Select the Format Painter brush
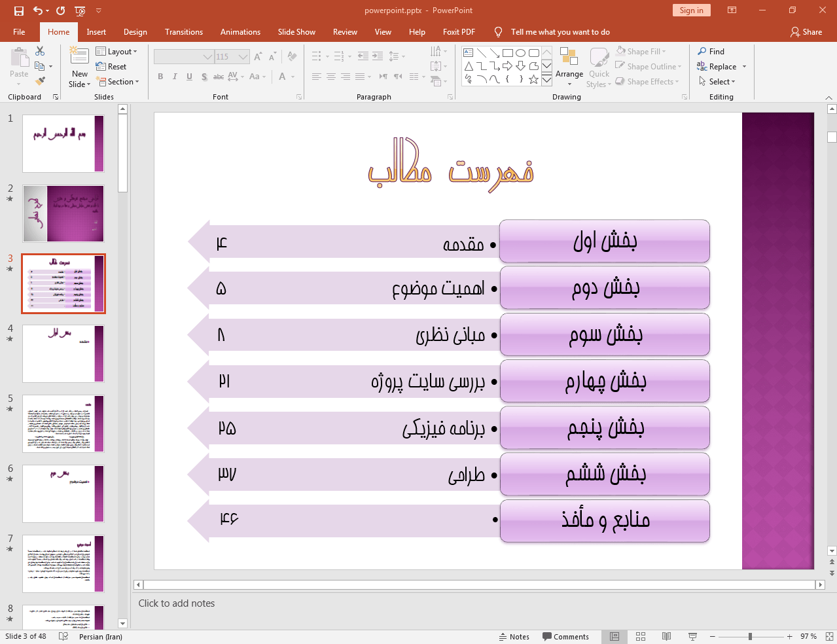 tap(40, 81)
